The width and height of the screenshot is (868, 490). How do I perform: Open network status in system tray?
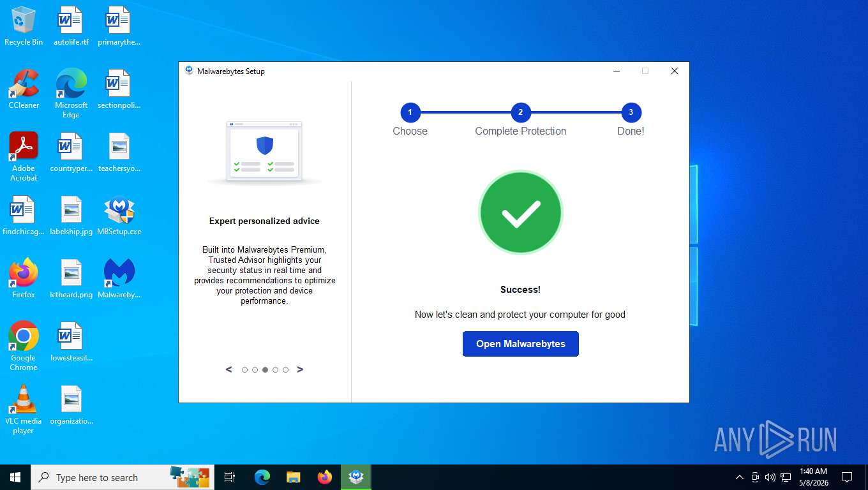coord(786,477)
